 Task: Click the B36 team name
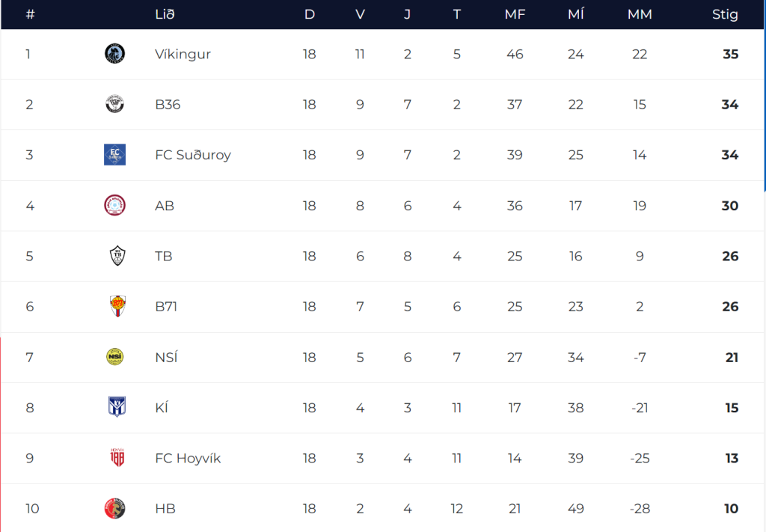168,105
